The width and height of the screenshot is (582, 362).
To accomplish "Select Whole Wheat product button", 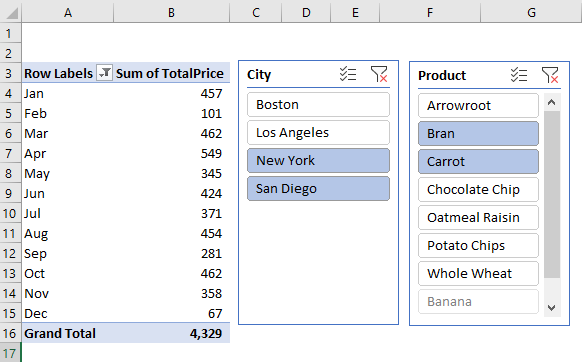I will [x=478, y=273].
